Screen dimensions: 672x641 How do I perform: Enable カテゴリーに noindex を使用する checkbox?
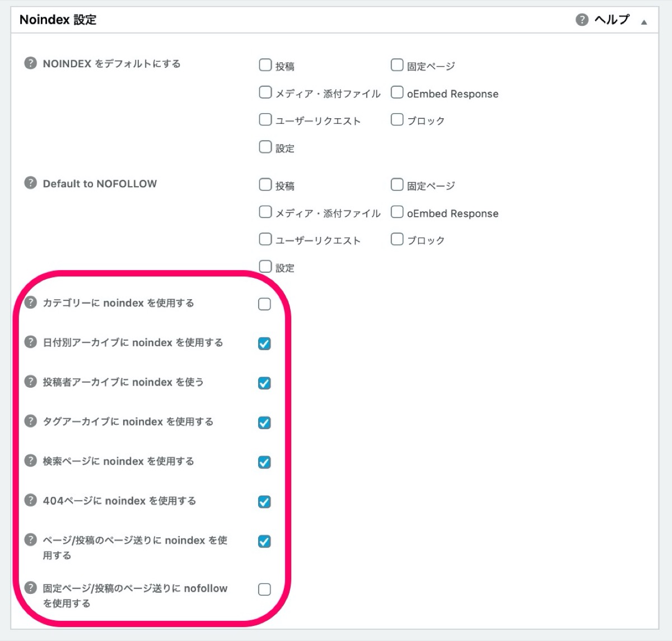(x=264, y=304)
